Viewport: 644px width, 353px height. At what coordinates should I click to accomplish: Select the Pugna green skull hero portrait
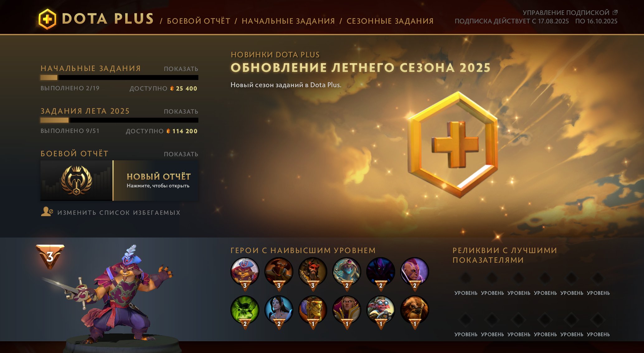[x=245, y=310]
